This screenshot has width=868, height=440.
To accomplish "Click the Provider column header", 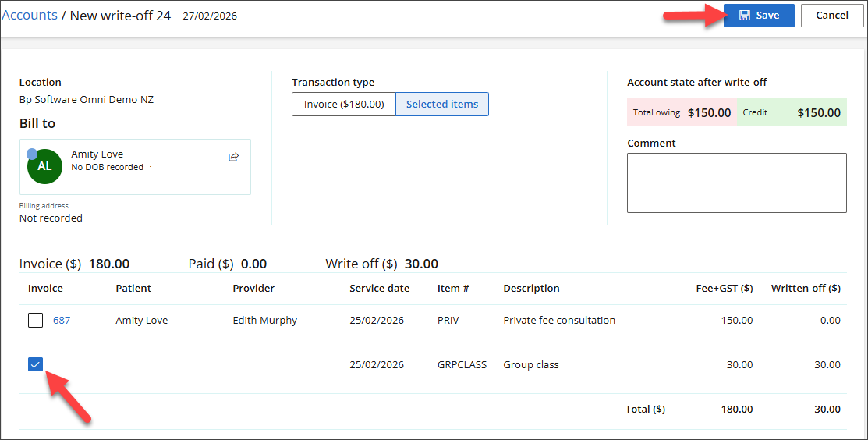I will pyautogui.click(x=253, y=288).
